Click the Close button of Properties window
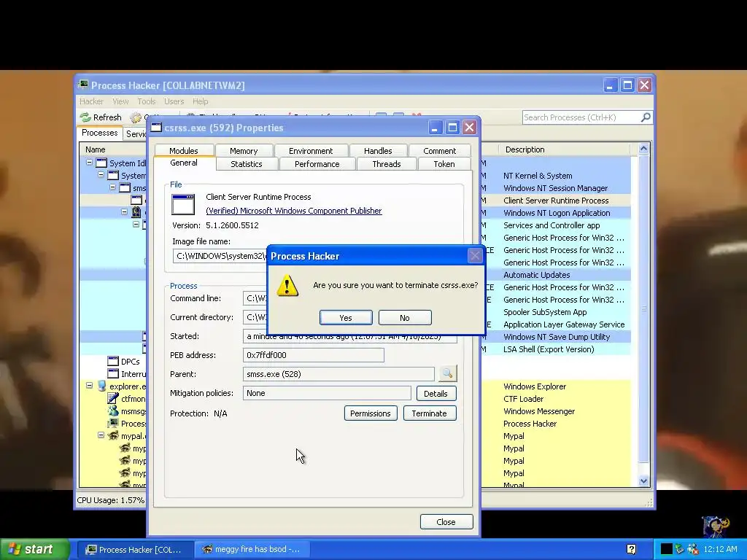The height and width of the screenshot is (560, 747). point(446,522)
